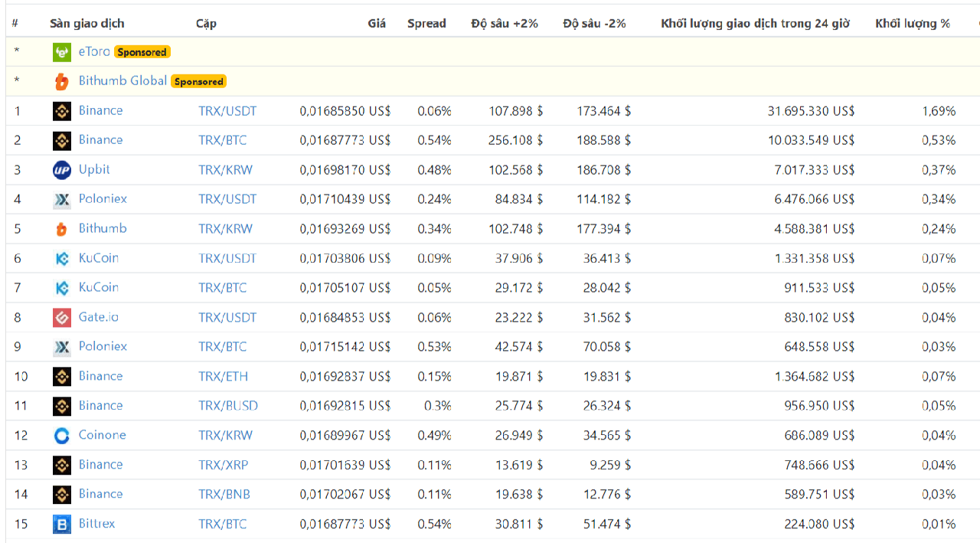
Task: Click the Poloniex logo on row 4
Action: 62,198
